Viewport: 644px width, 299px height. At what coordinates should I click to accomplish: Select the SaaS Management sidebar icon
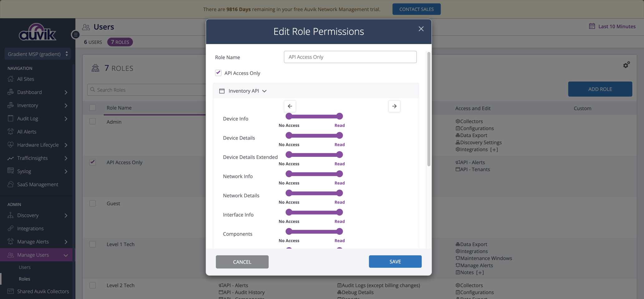(10, 184)
